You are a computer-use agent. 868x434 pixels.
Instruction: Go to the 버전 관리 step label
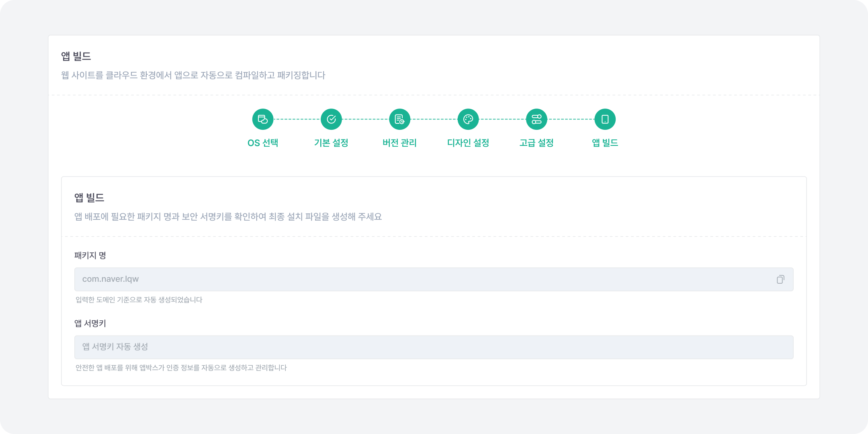(400, 143)
